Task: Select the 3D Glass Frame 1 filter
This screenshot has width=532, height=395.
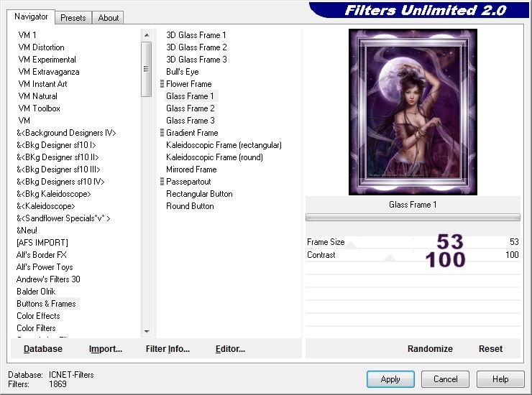Action: 196,35
